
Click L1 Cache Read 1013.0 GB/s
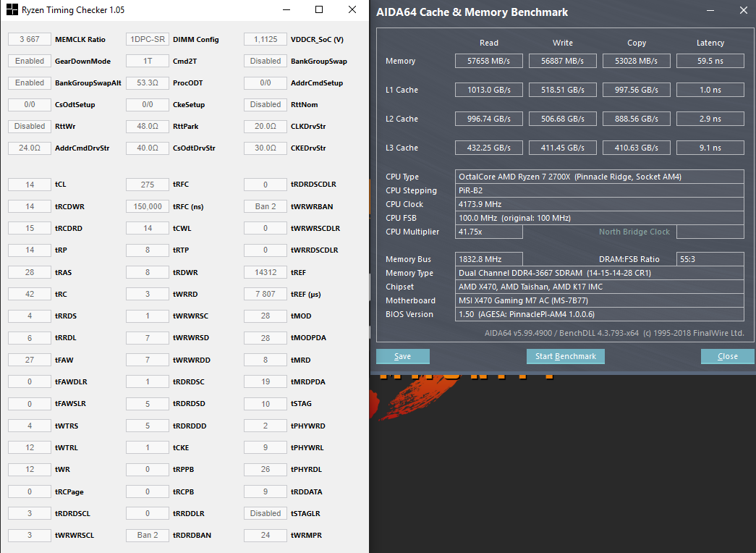[x=489, y=90]
